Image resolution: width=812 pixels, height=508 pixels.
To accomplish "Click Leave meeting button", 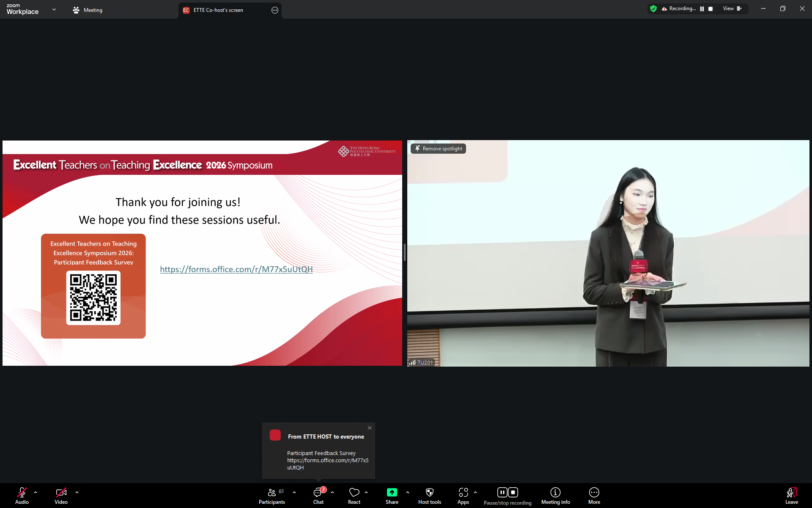I will pyautogui.click(x=791, y=495).
